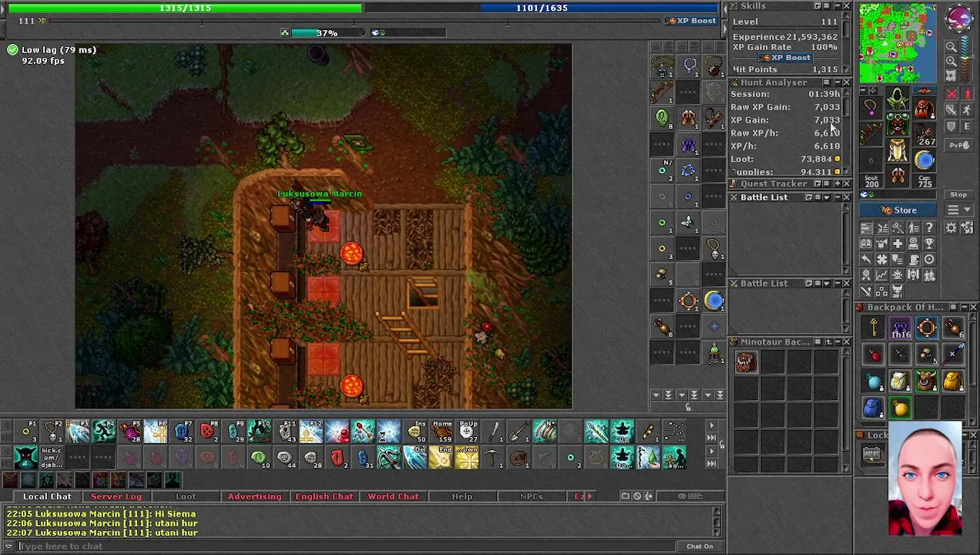The image size is (980, 555).
Task: Select the bow weapon slot
Action: (871, 134)
